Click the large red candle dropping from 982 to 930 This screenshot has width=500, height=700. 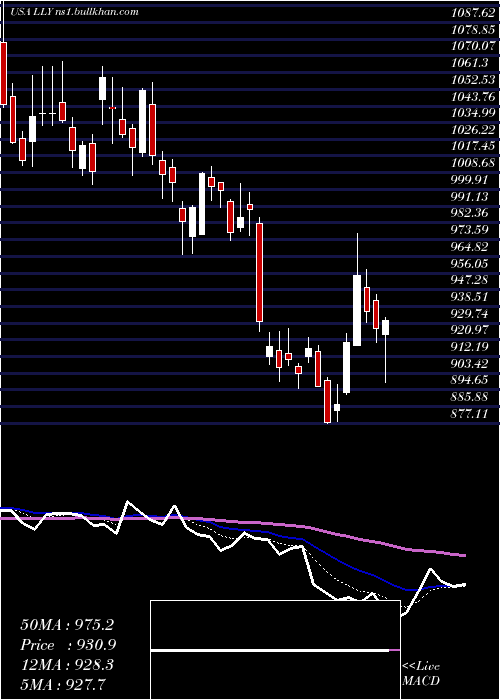(x=259, y=272)
